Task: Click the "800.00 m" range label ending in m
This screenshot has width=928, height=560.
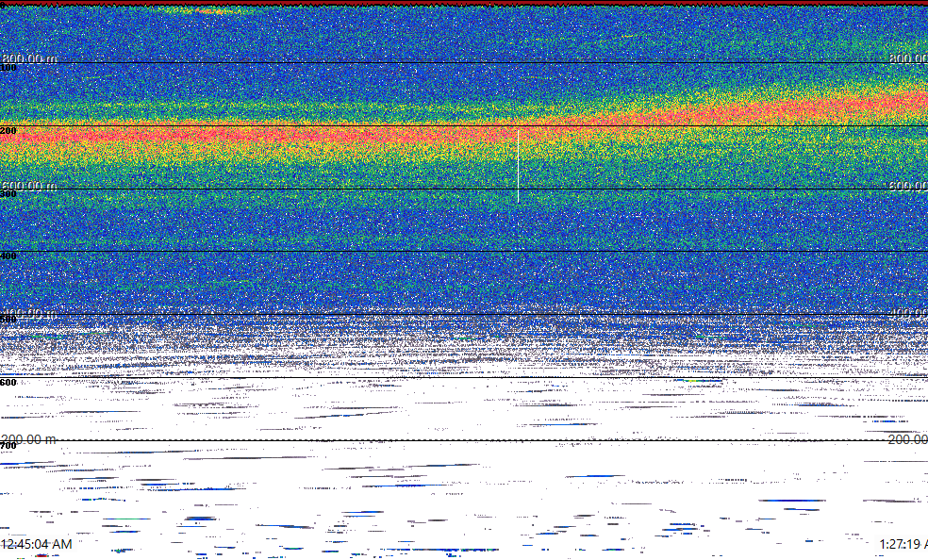Action: click(x=29, y=58)
